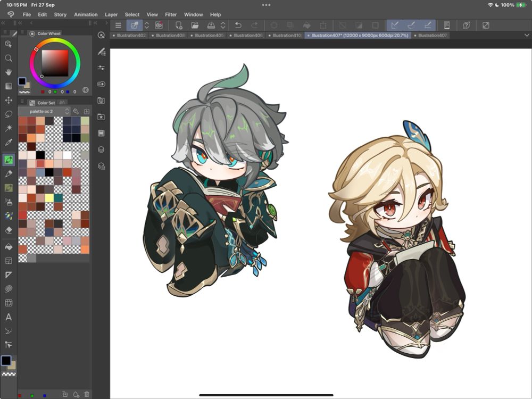This screenshot has width=532, height=399.
Task: Create new canvas from command bar
Action: (x=178, y=25)
